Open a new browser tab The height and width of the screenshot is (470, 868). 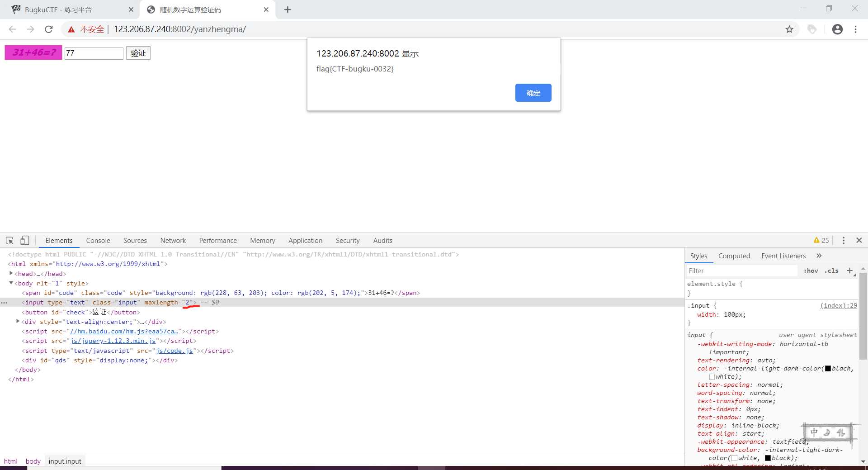288,9
